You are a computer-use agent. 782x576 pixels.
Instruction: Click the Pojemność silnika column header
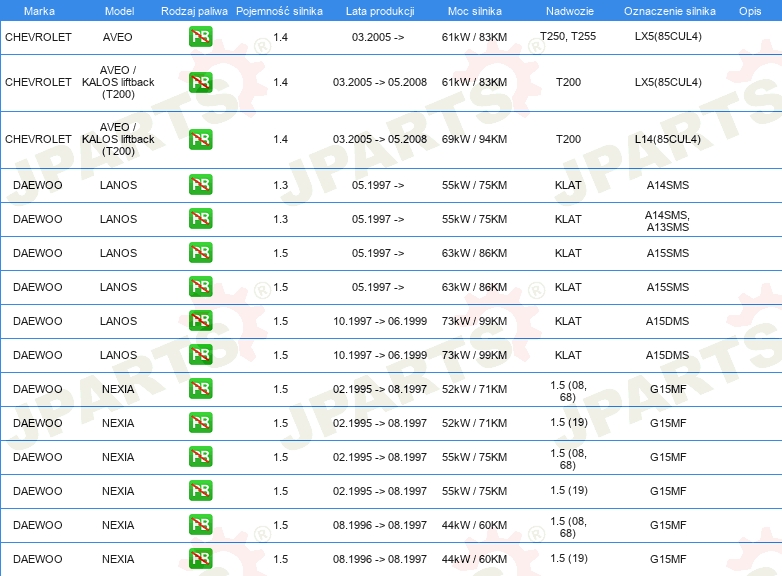click(279, 11)
